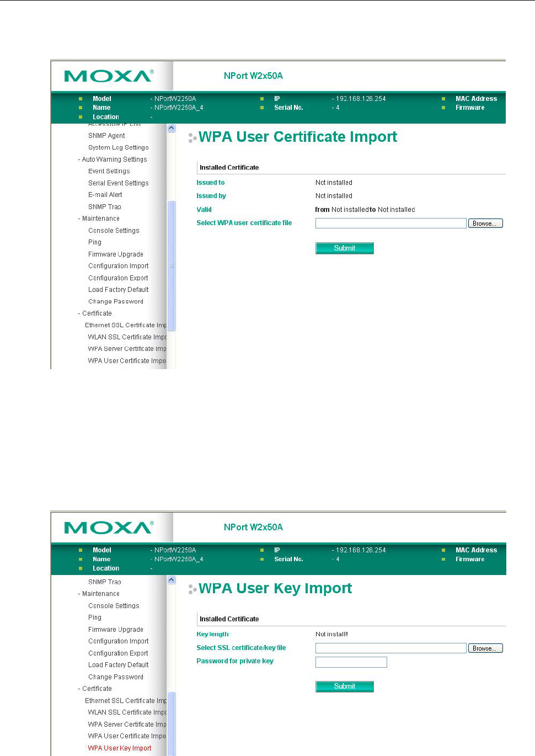Open WPA Server Certificate Import, top sidebar

(127, 349)
